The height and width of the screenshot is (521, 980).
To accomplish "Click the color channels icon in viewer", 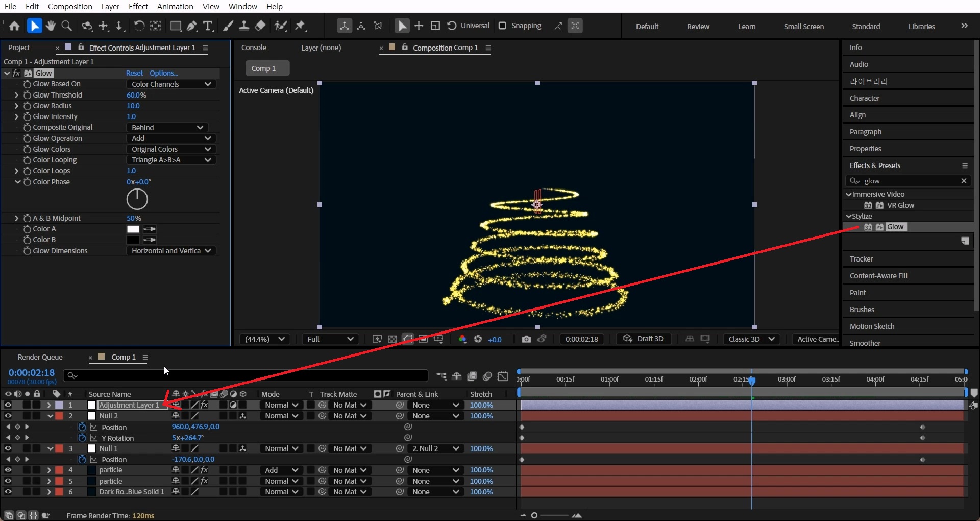I will (462, 339).
